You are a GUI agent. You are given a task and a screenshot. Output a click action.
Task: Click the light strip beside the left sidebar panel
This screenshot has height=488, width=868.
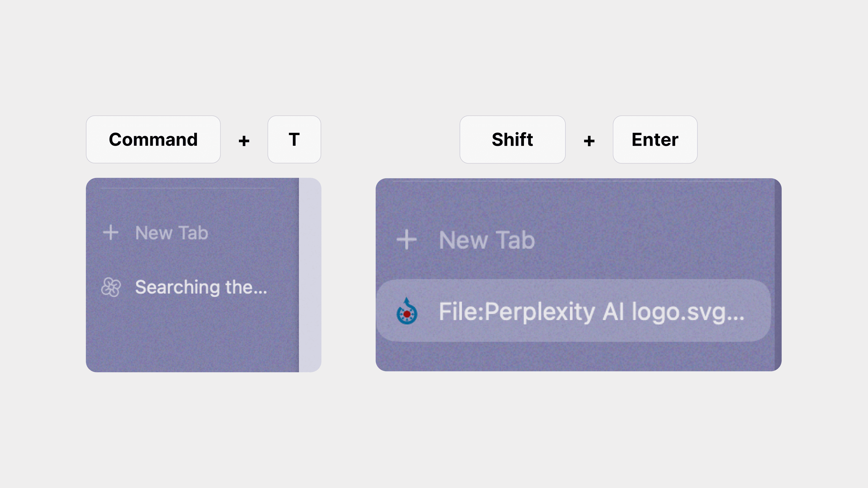(x=310, y=275)
